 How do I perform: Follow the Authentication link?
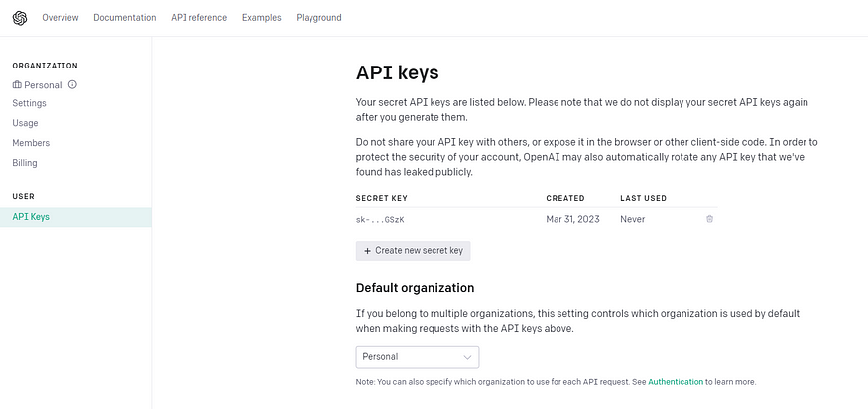pos(676,382)
